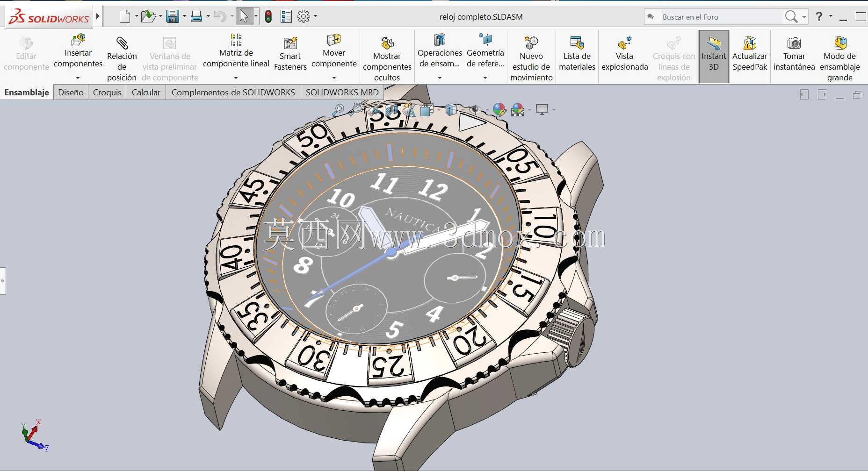Open the Croquis tab
This screenshot has width=868, height=471.
tap(107, 93)
